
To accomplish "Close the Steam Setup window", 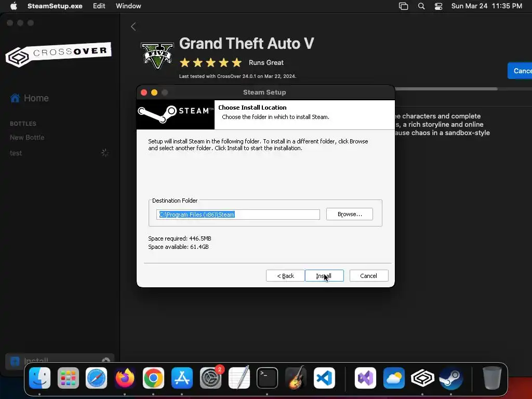I will tap(144, 92).
